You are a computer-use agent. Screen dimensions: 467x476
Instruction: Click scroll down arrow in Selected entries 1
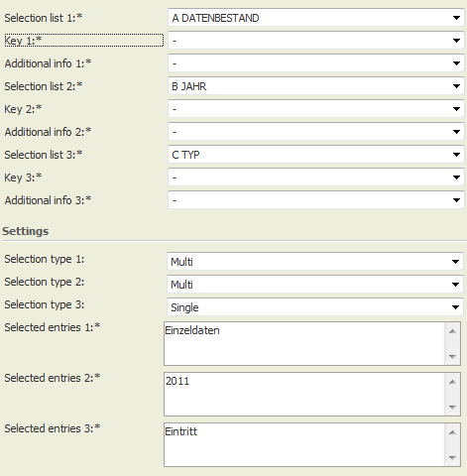point(452,356)
